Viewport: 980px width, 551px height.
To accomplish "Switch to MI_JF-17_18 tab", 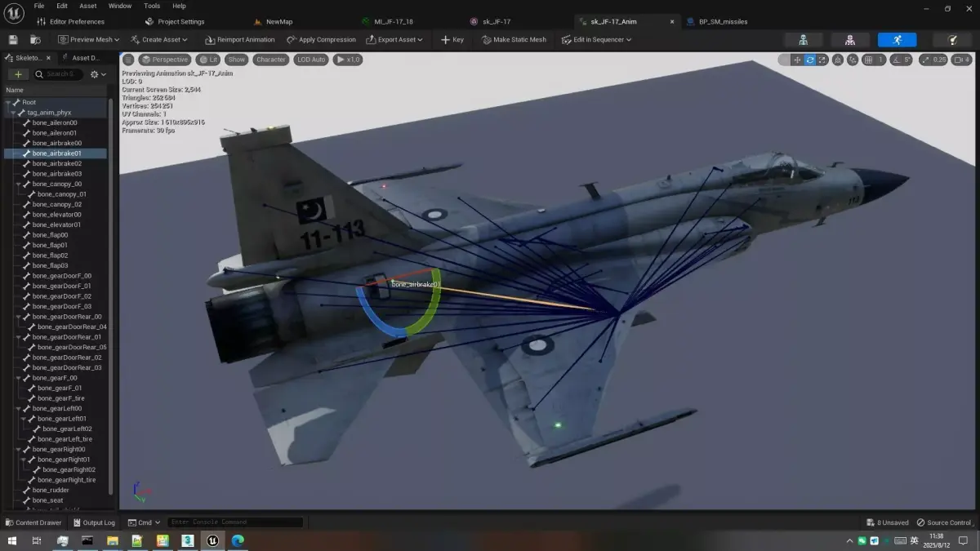I will tap(388, 21).
